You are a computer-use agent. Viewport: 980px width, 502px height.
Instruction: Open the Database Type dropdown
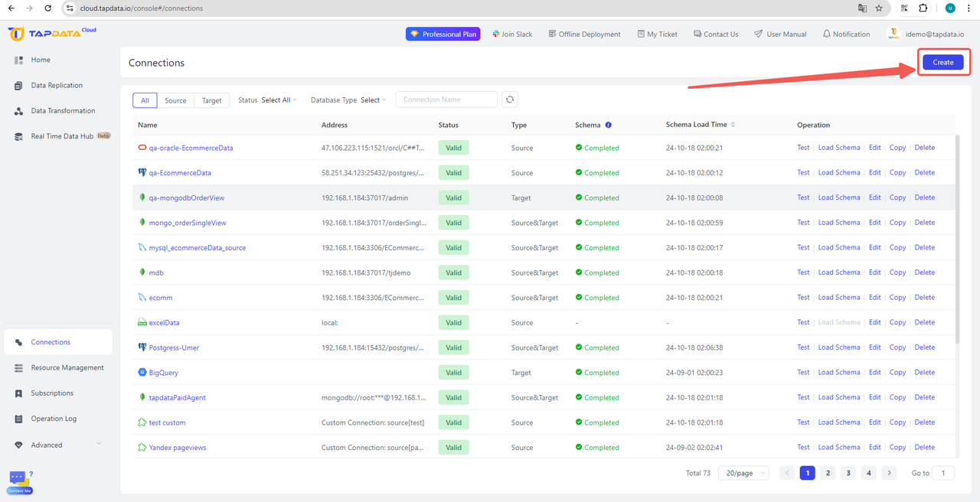tap(373, 100)
